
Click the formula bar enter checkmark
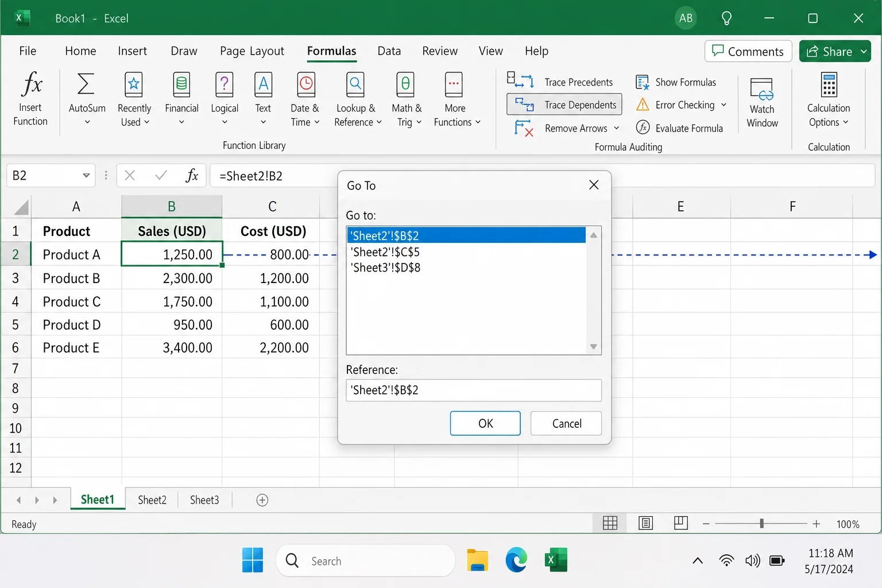pyautogui.click(x=161, y=175)
